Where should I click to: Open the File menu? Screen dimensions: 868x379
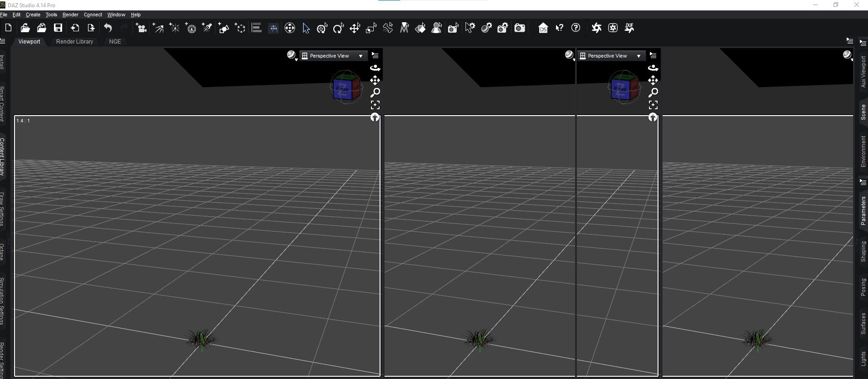pos(4,15)
